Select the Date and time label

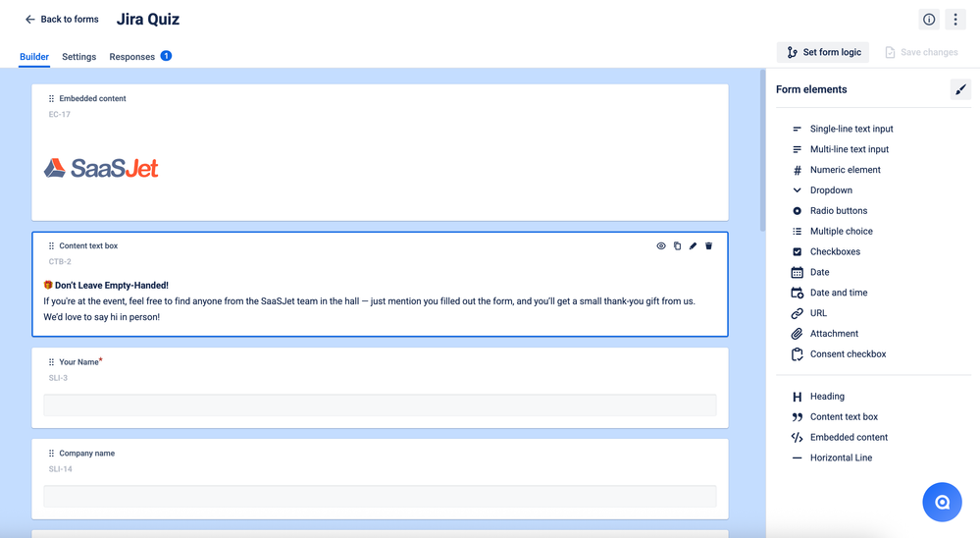pos(839,293)
